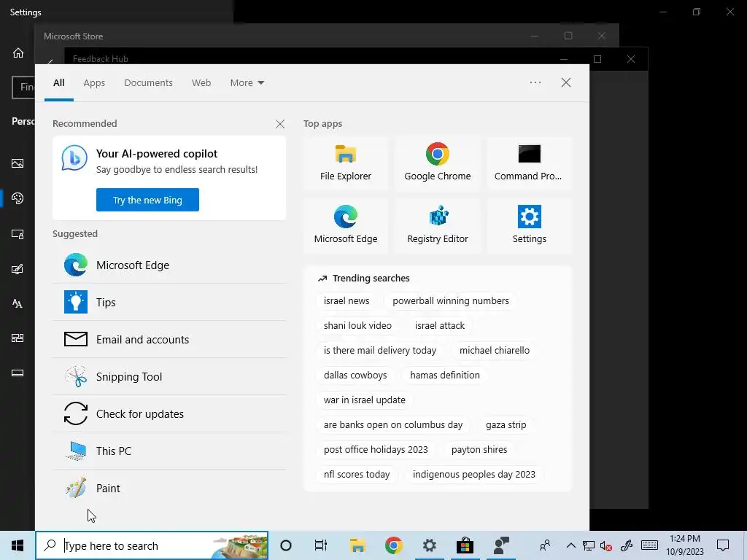Search trending 'israel news'
This screenshot has height=560, width=747.
[347, 301]
